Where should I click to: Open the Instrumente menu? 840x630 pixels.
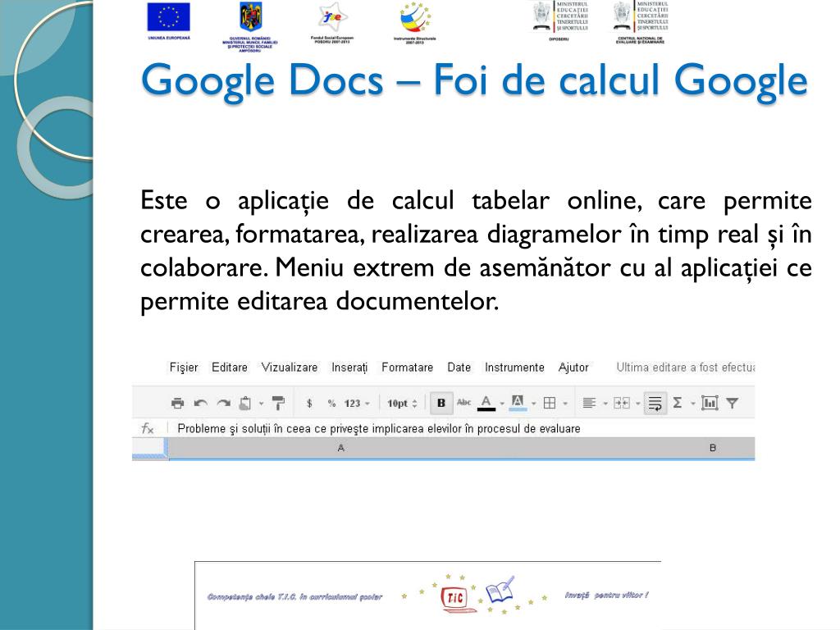514,367
